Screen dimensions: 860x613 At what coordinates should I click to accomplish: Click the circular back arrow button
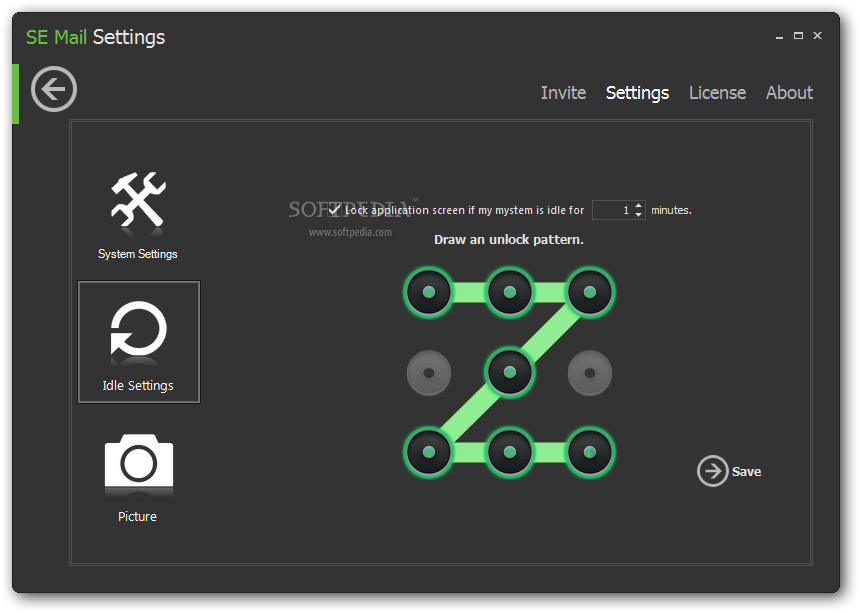(54, 89)
